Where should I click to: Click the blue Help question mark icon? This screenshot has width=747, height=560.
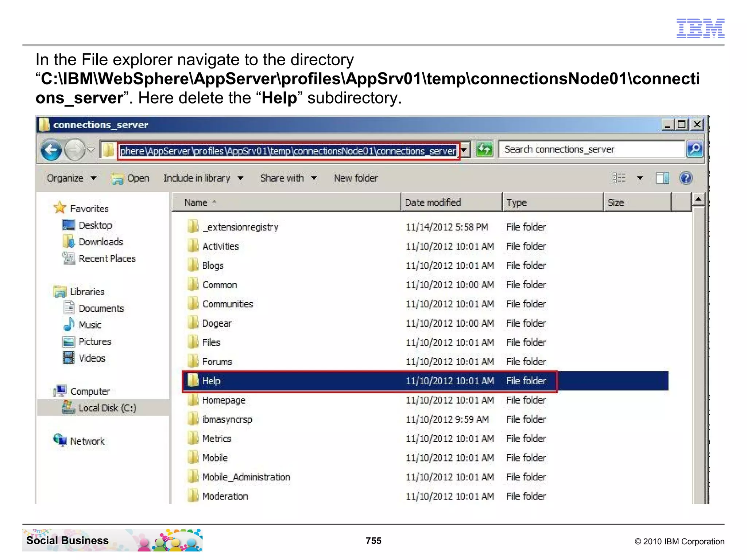686,178
